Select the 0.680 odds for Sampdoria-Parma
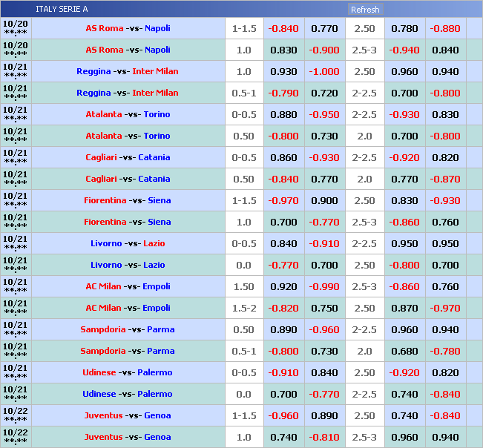The height and width of the screenshot is (448, 483). pos(404,351)
